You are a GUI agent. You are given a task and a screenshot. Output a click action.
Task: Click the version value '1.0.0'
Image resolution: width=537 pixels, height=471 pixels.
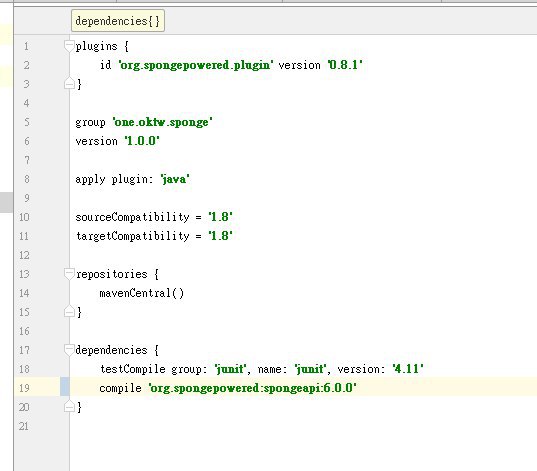[142, 141]
